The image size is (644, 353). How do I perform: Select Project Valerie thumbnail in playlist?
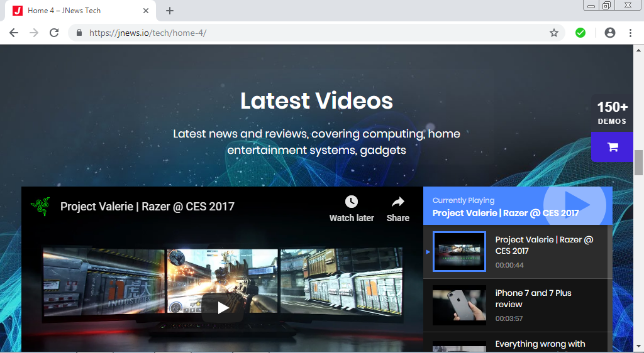(x=459, y=251)
